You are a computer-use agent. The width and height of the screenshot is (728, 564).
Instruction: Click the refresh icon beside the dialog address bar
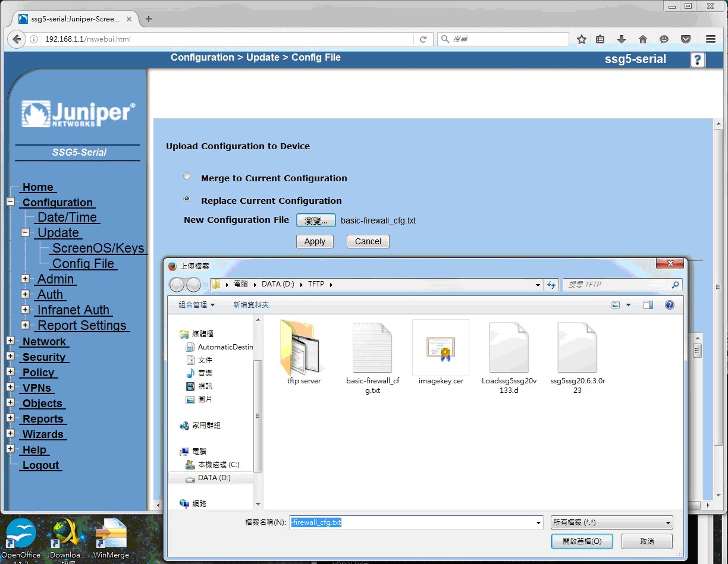(551, 284)
